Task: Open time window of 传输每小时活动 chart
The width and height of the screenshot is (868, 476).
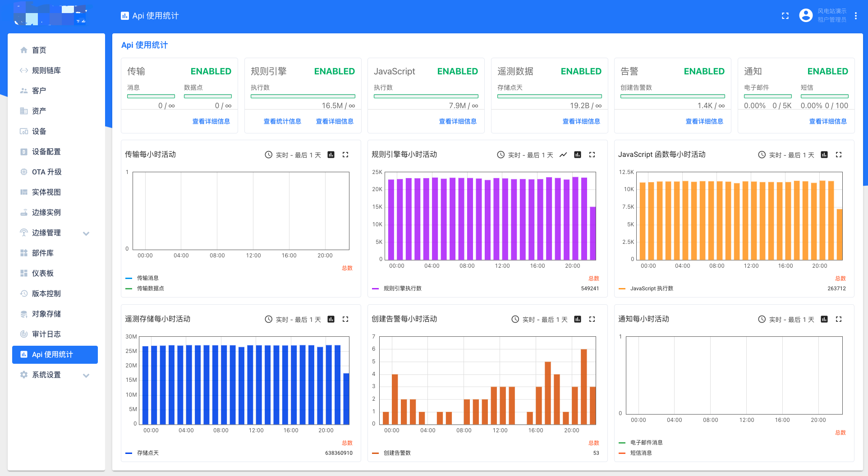Action: [293, 155]
